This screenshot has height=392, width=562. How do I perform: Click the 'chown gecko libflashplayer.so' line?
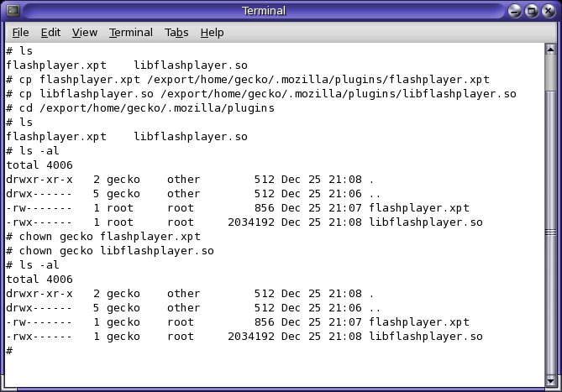coord(110,251)
